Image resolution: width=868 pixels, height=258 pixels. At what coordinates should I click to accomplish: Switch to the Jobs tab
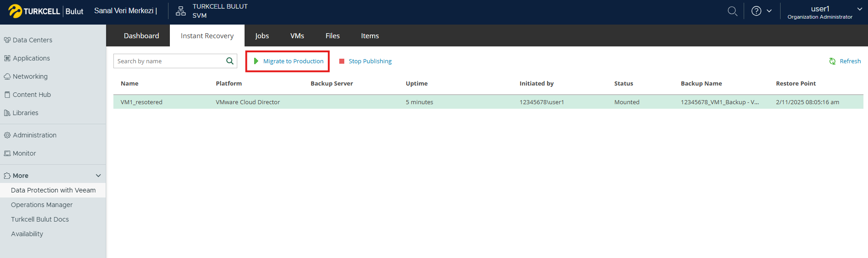pos(262,35)
